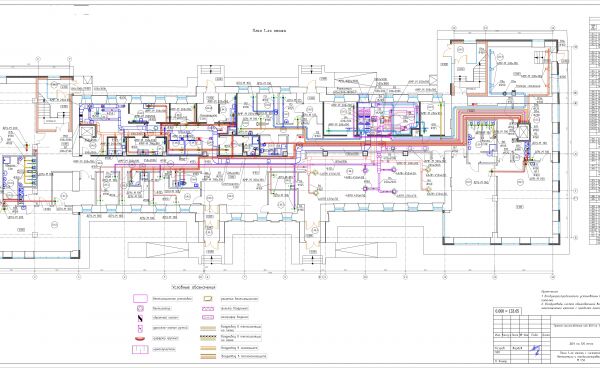Select the yellow-outlined grille legend symbol

click(x=208, y=298)
